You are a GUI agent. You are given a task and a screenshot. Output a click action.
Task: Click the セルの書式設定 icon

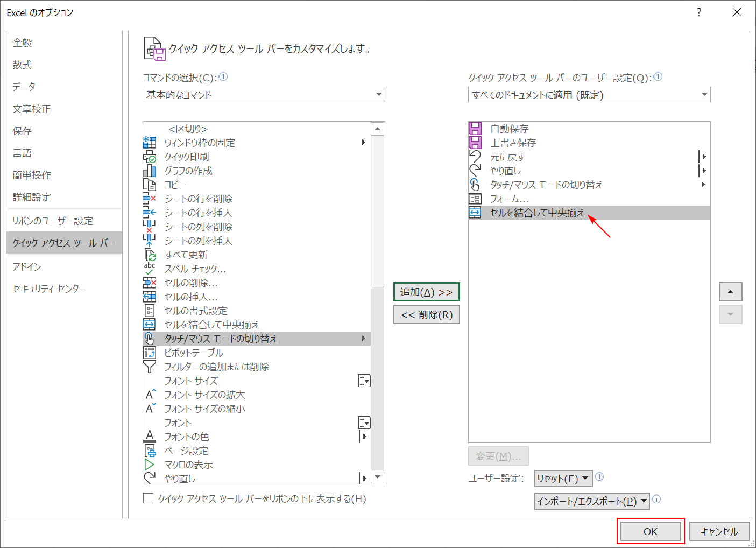pyautogui.click(x=150, y=311)
